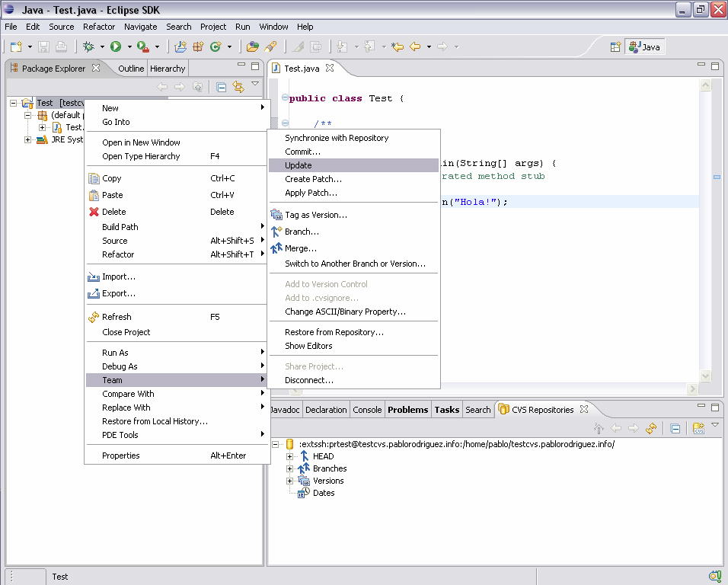Open the Navigate menu in the menu bar

click(x=140, y=27)
